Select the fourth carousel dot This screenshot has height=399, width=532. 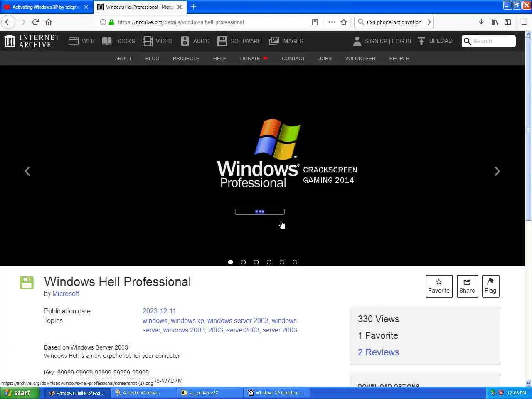click(x=269, y=262)
